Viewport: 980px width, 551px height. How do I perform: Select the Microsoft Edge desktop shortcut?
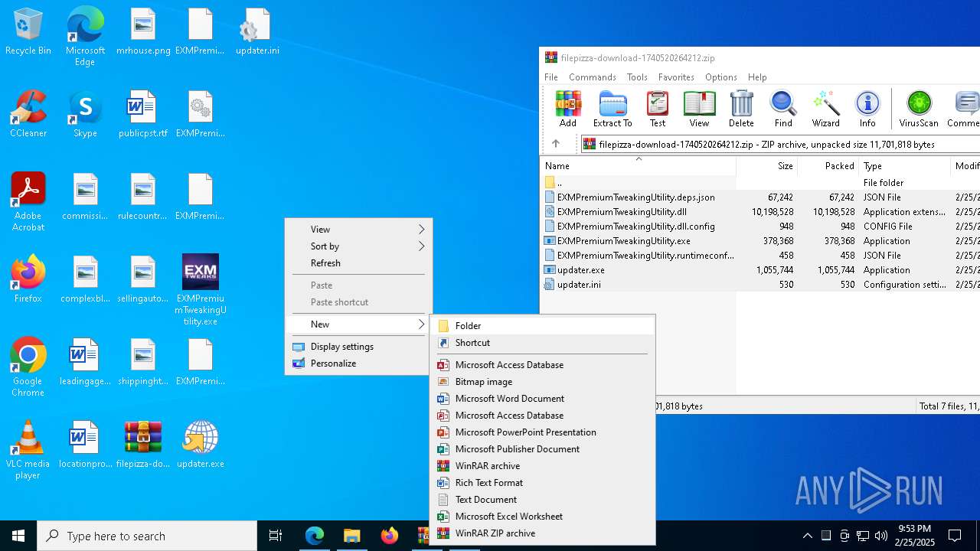[85, 37]
